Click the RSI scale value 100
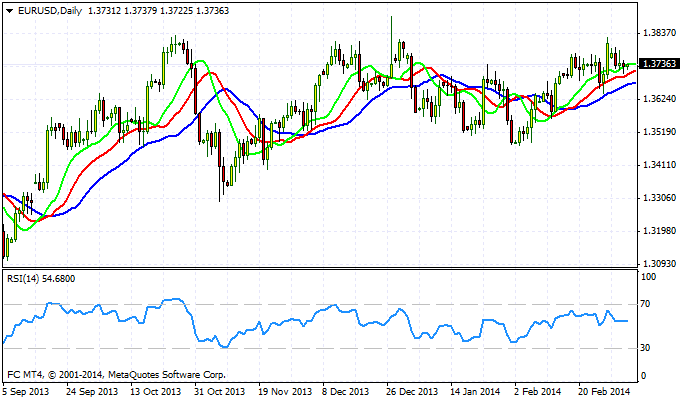This screenshot has width=680, height=400. (x=648, y=277)
